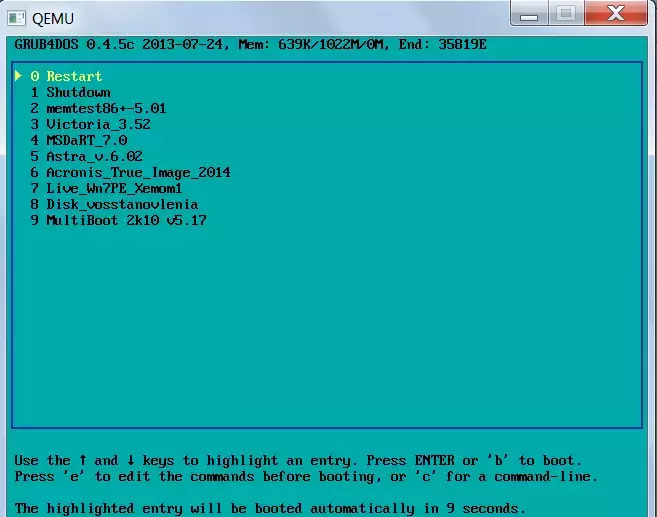Image resolution: width=657 pixels, height=517 pixels.
Task: Click the auto-boot countdown message
Action: tap(270, 508)
